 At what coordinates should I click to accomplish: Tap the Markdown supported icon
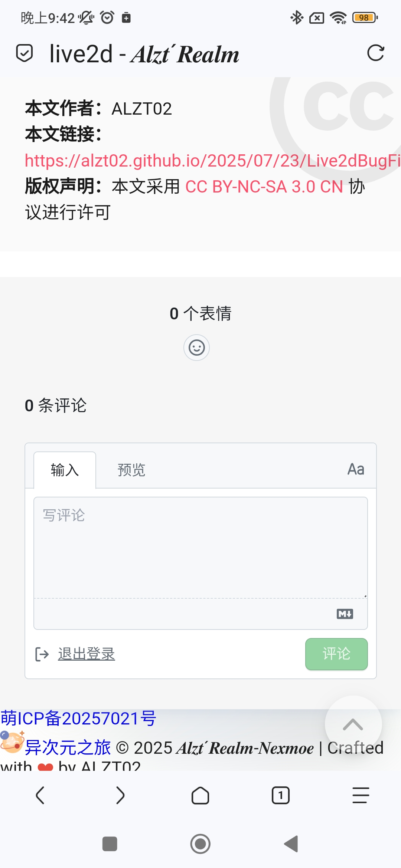click(345, 614)
